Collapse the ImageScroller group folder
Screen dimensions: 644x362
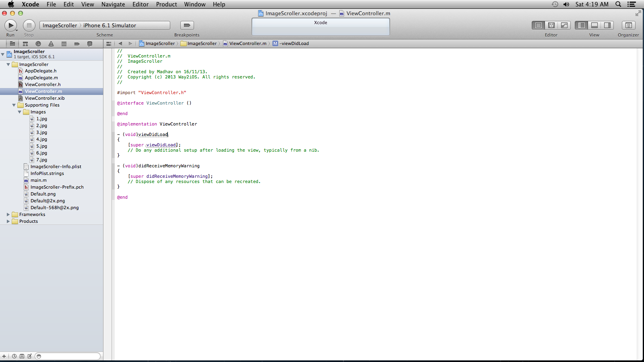pyautogui.click(x=8, y=64)
